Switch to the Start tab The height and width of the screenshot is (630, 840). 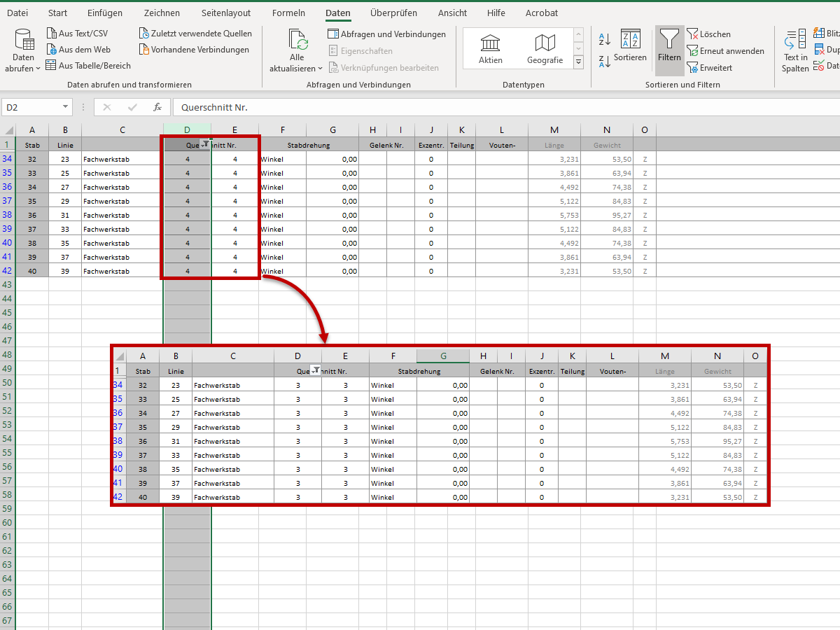(57, 13)
